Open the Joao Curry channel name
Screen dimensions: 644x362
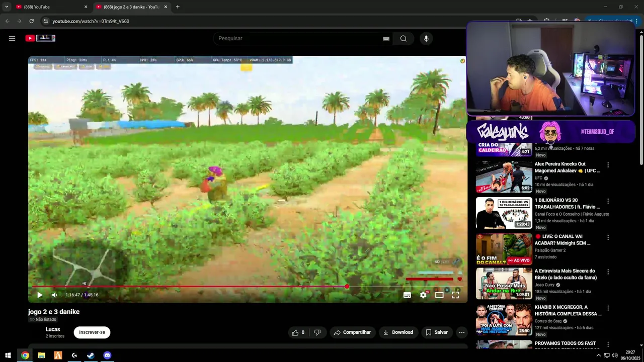[544, 285]
